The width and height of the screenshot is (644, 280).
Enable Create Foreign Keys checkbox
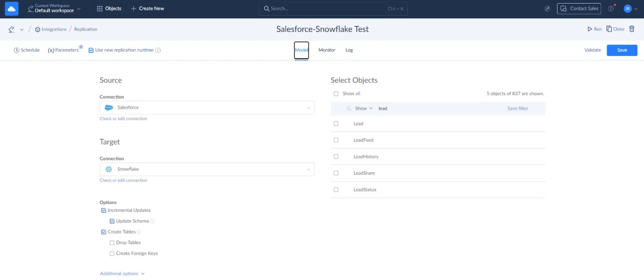(x=112, y=254)
